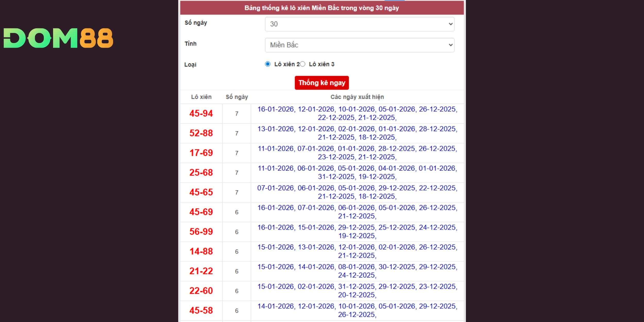
Task: Click the 56-99 lô xiên pair
Action: click(x=201, y=232)
